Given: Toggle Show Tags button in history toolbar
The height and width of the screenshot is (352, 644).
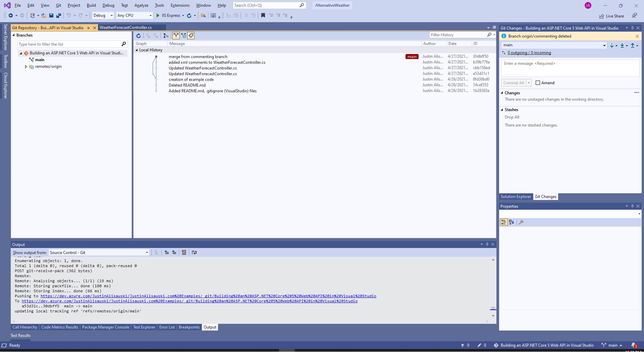Looking at the screenshot, I should 191,36.
